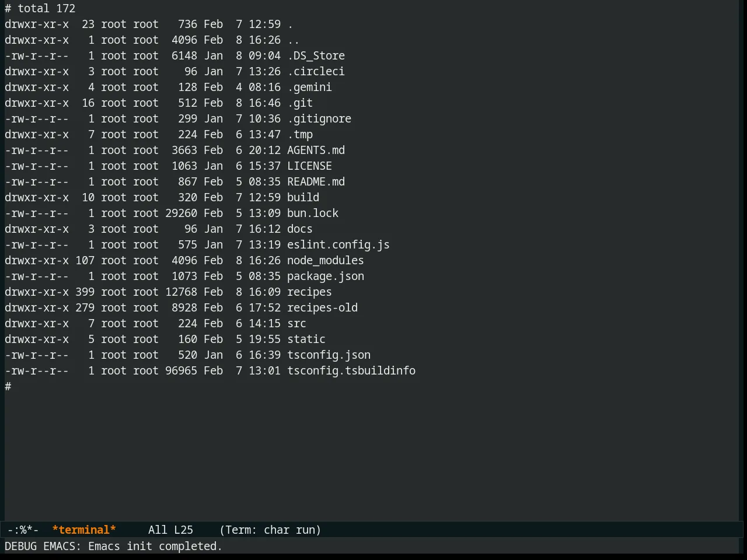Click the file size 29260 of bun.lock
This screenshot has height=560, width=747.
[x=181, y=213]
